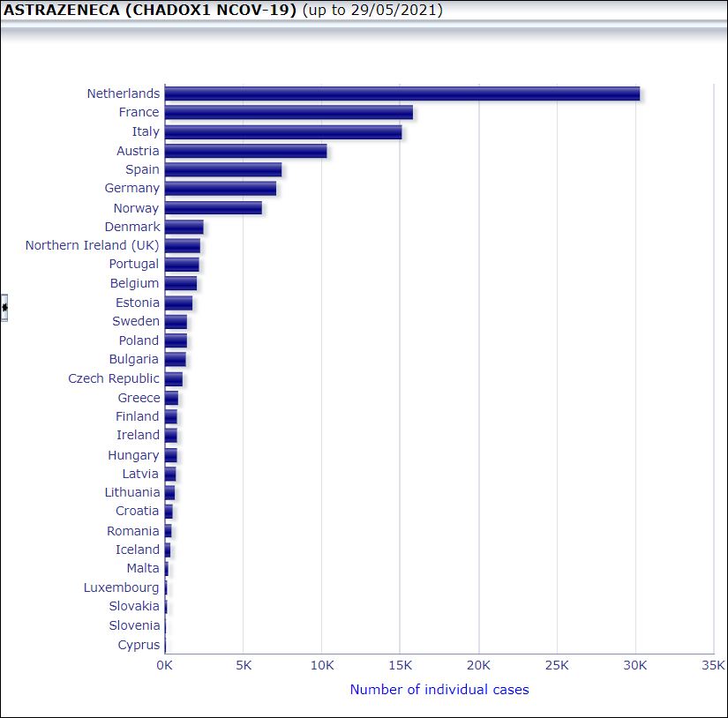Click the 'Lithuania' axis label

[x=132, y=492]
